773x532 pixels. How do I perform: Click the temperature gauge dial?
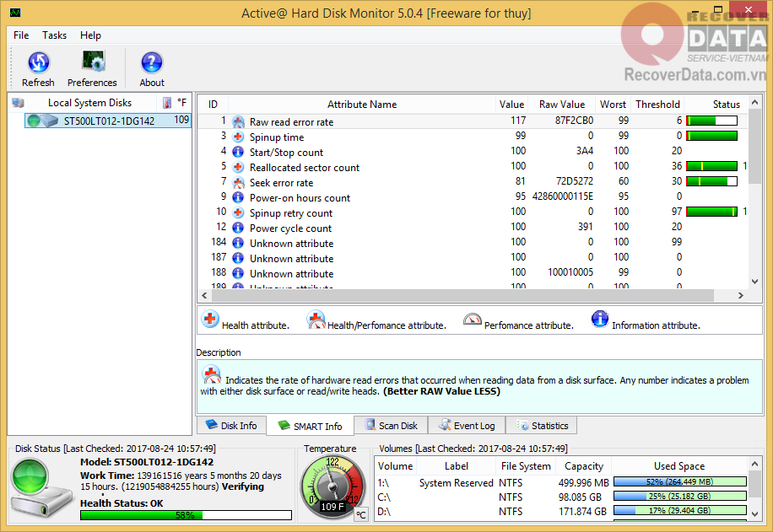tap(332, 486)
